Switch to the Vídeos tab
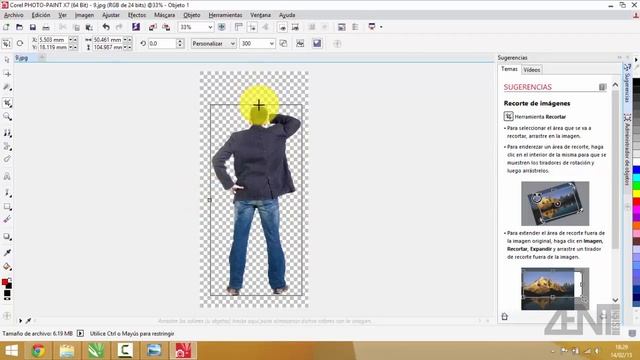The width and height of the screenshot is (640, 360). (531, 70)
